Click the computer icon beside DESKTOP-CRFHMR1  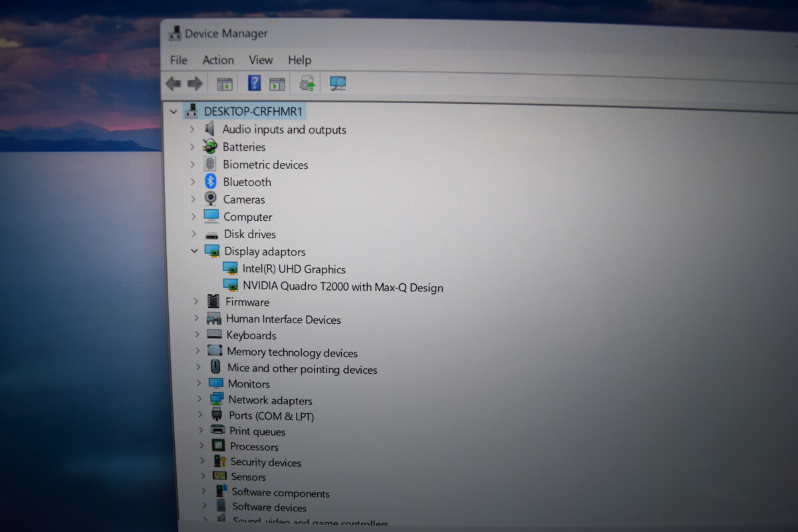click(x=192, y=111)
